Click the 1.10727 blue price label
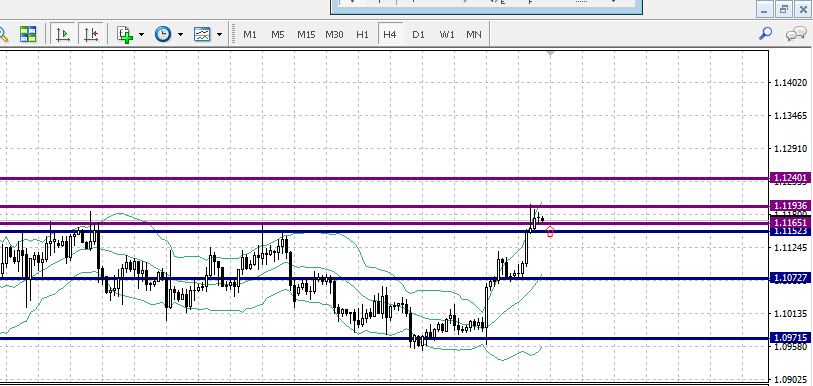 pyautogui.click(x=790, y=278)
